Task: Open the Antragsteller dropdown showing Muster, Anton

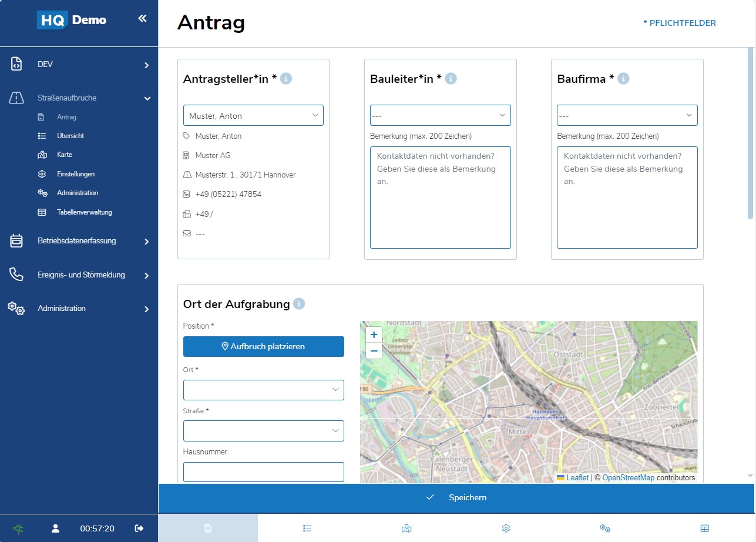Action: [253, 115]
